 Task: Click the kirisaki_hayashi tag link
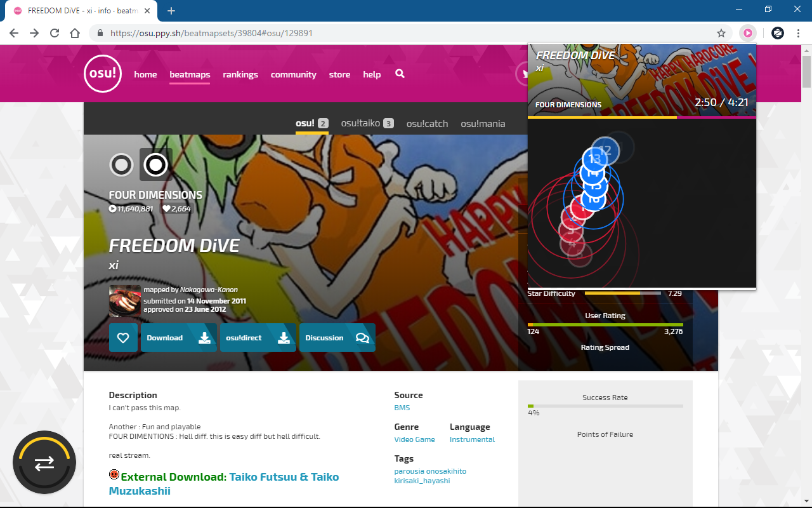422,481
